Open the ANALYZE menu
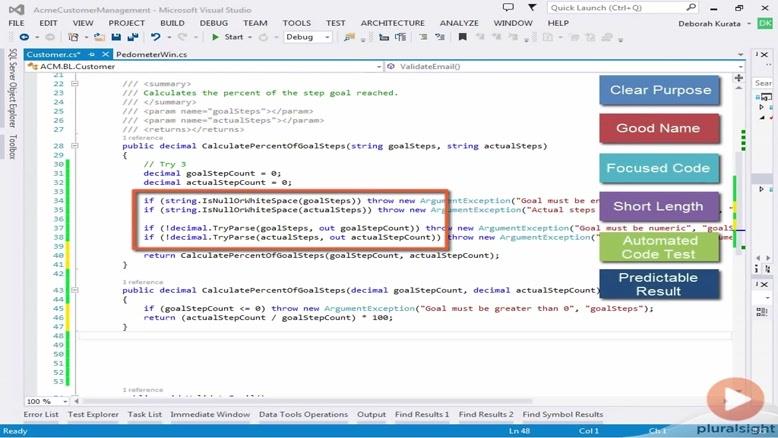Image resolution: width=778 pixels, height=438 pixels. point(459,23)
